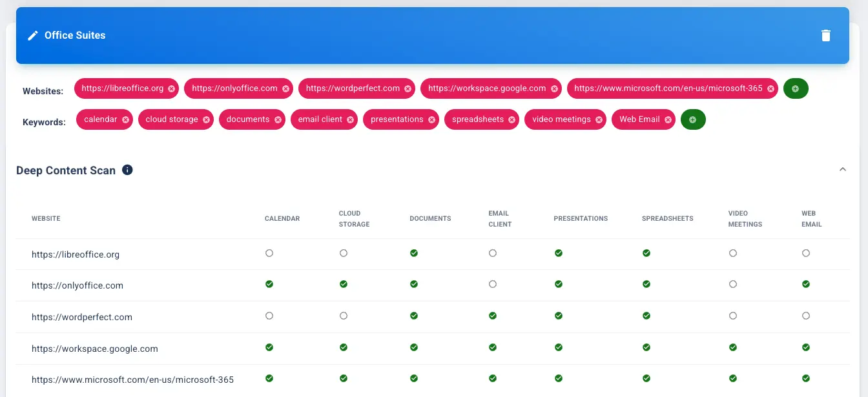Collapse the Deep Content Scan section
Screen dimensions: 868x397
pyautogui.click(x=843, y=169)
